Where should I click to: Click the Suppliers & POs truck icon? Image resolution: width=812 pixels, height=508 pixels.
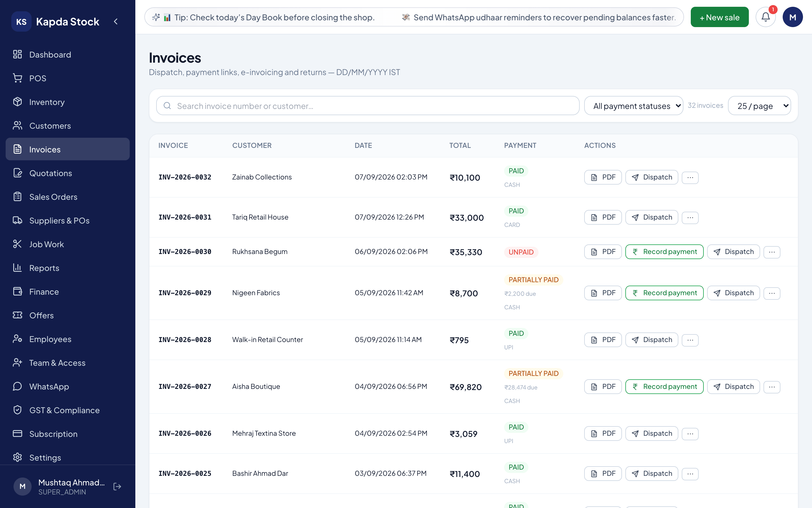(x=17, y=220)
